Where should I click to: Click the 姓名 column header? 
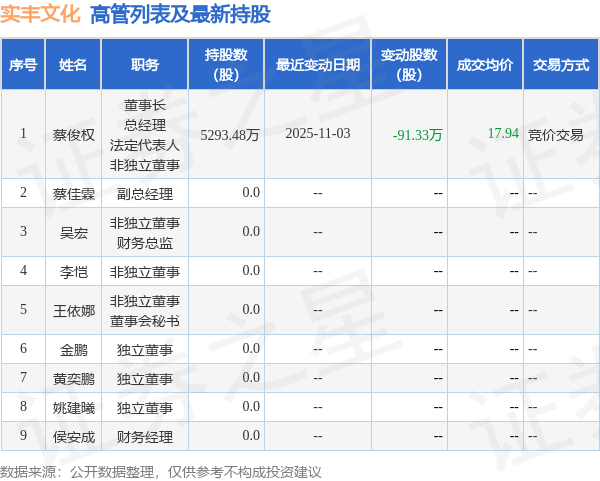[x=73, y=65]
